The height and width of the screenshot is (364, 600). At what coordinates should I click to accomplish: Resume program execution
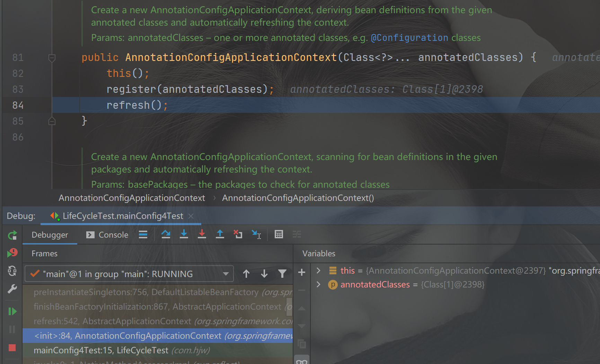click(x=12, y=311)
